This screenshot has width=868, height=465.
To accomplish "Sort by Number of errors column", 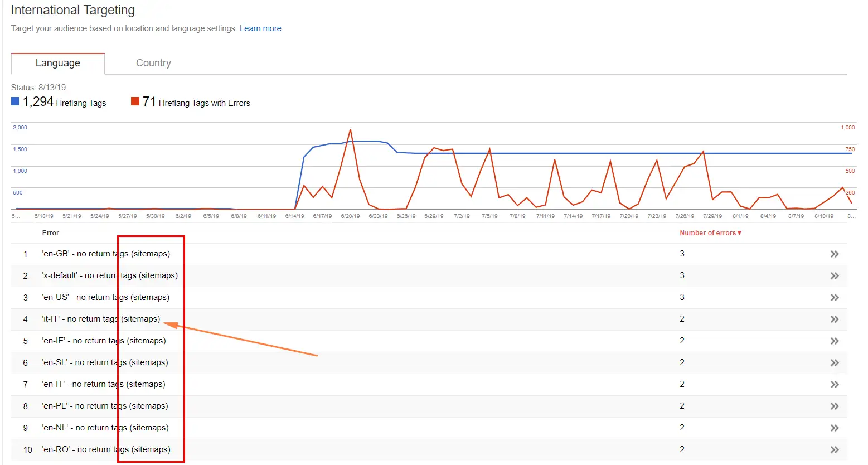I will tap(710, 233).
